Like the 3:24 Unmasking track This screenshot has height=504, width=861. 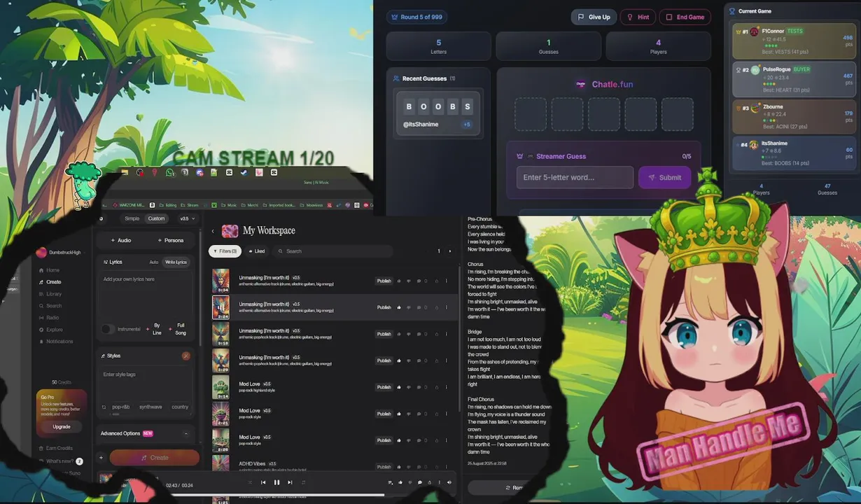tap(399, 307)
